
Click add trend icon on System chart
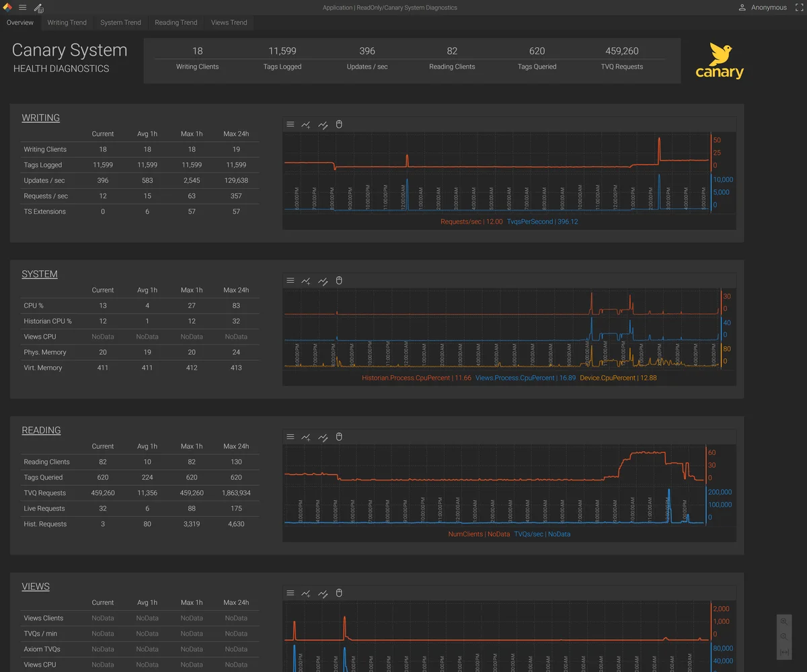pos(307,281)
